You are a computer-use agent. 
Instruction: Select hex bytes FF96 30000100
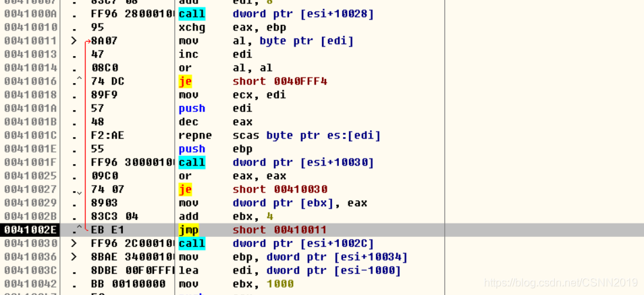[x=133, y=162]
